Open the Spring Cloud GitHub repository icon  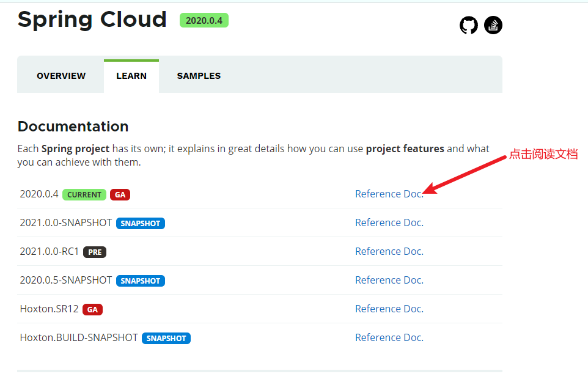click(469, 25)
